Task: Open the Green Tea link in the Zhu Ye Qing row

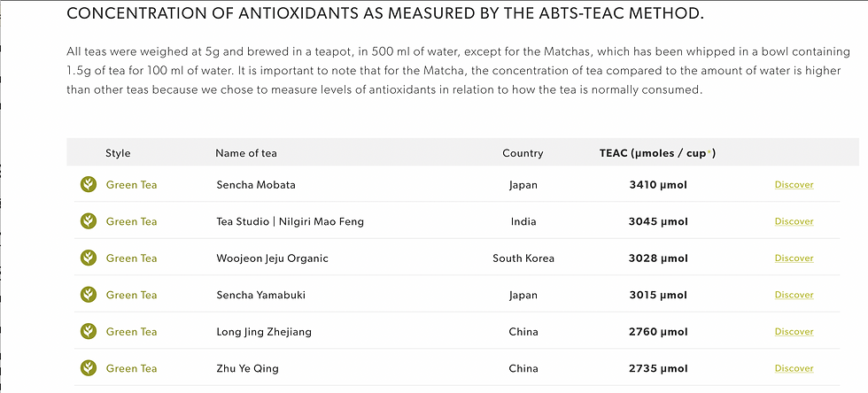Action: (x=131, y=368)
